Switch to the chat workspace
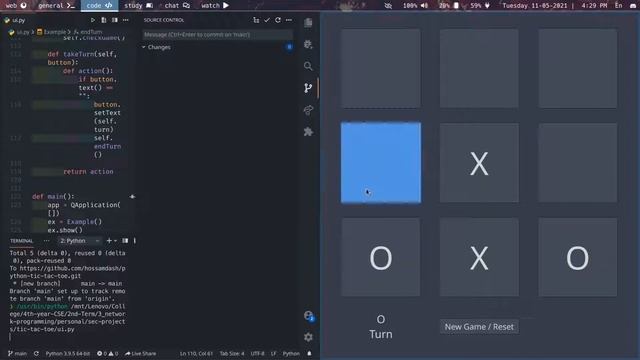640x360 pixels. pos(177,5)
